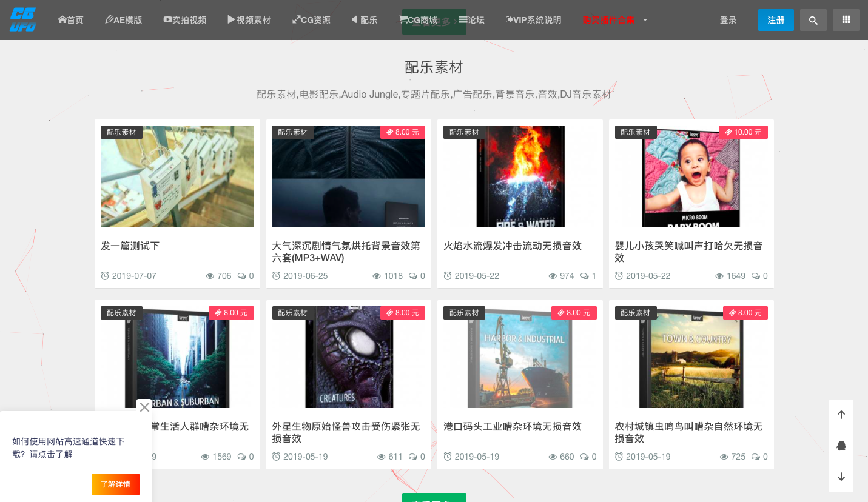Screen dimensions: 868x502
Task: Navigate to the 论坛 forum page
Action: point(471,20)
